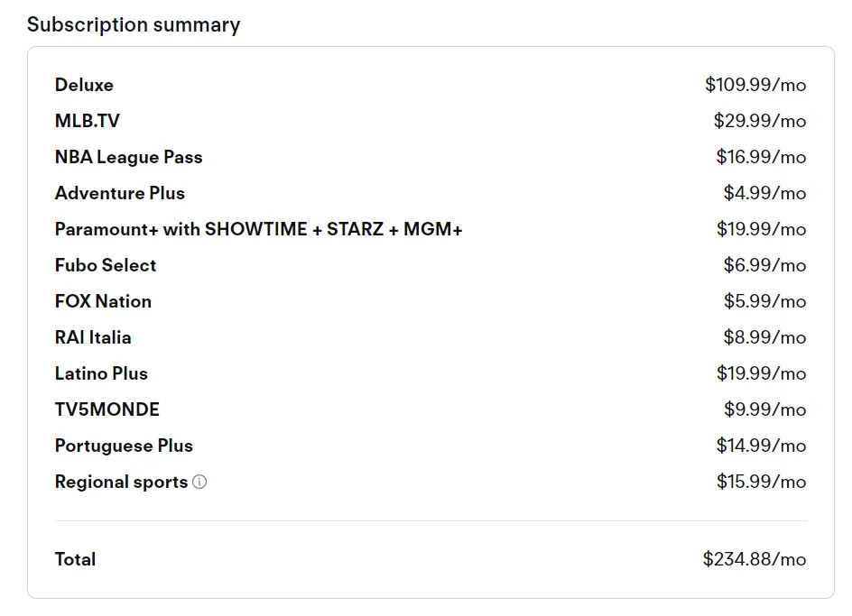Click the $109.99/mo Deluxe price
The width and height of the screenshot is (852, 616).
click(755, 85)
